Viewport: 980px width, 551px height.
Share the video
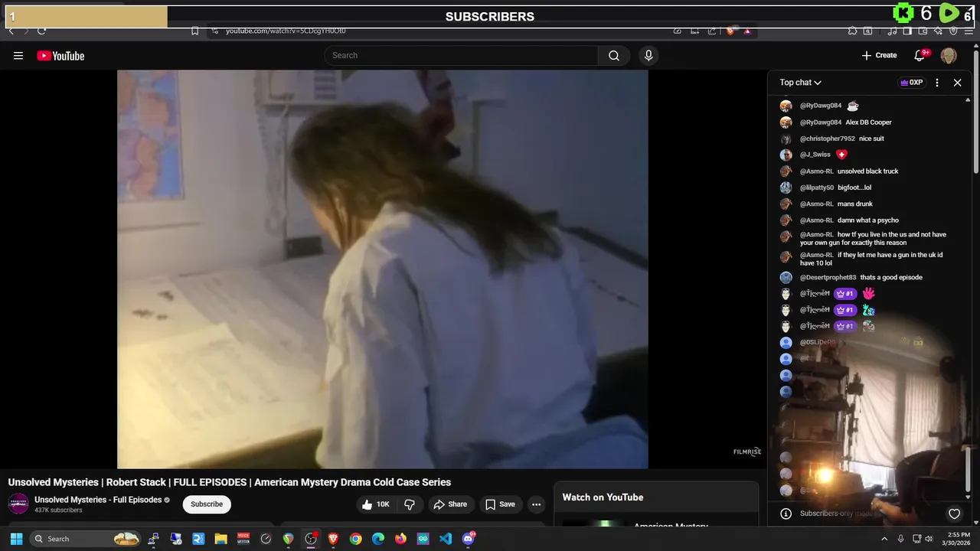point(449,504)
